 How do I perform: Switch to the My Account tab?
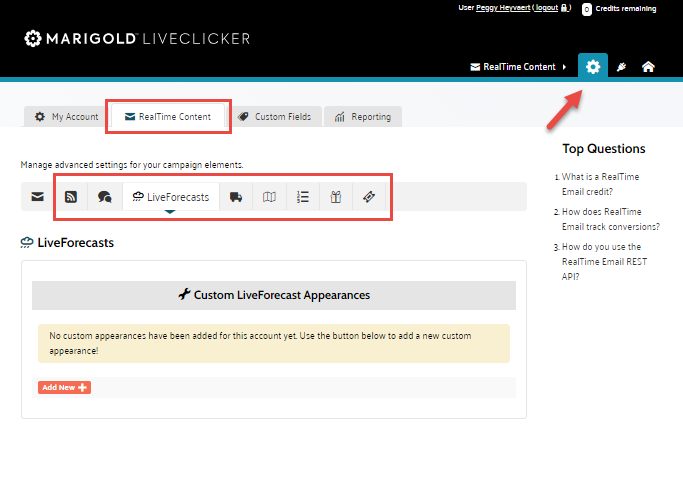coord(66,117)
